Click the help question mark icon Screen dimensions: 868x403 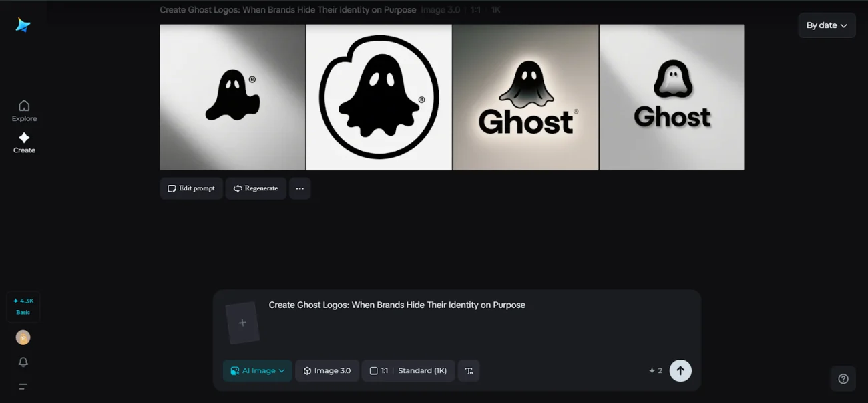[843, 379]
